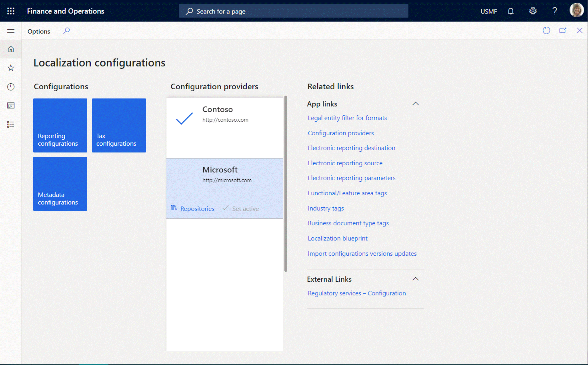Click the help question mark icon

(554, 11)
